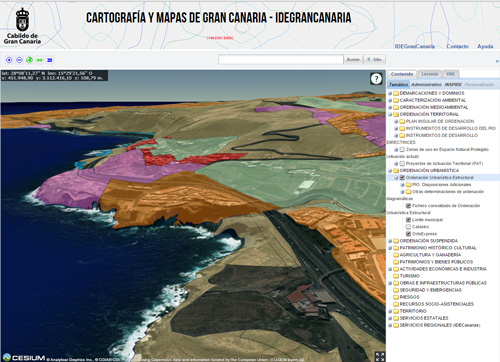The height and width of the screenshot is (362, 500).
Task: Uncheck the OrtoExpress layer
Action: (408, 234)
